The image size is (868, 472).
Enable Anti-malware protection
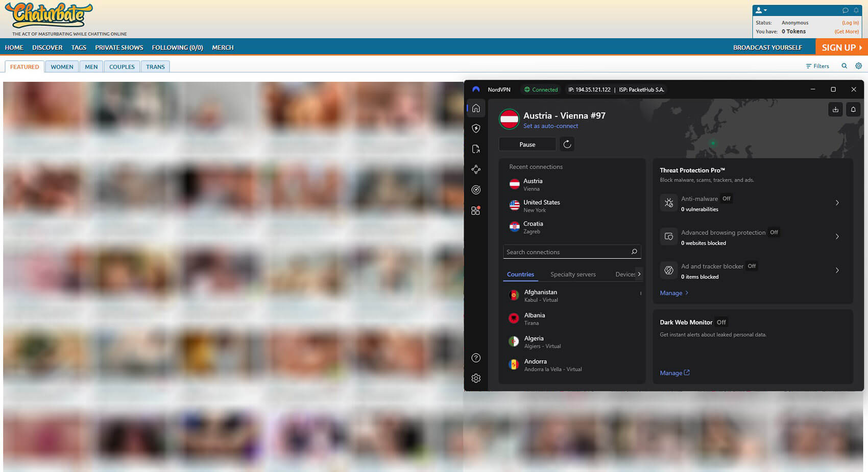[x=726, y=198]
